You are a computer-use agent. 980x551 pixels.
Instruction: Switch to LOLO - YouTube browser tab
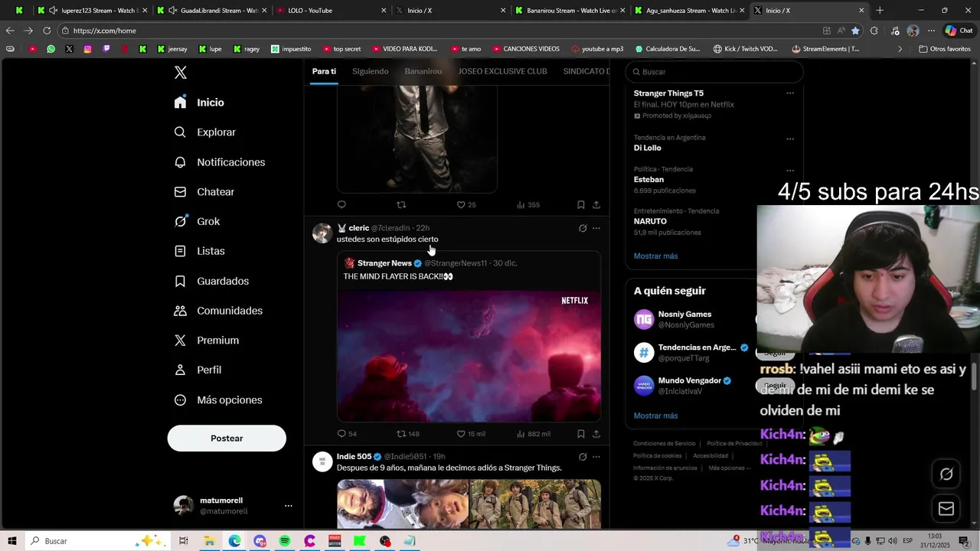pos(329,11)
